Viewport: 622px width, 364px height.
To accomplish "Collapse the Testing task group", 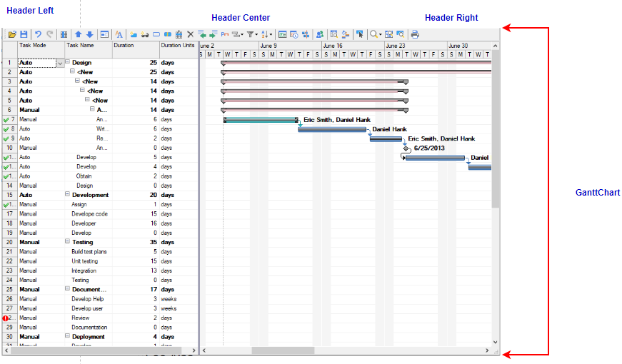I will coord(68,241).
